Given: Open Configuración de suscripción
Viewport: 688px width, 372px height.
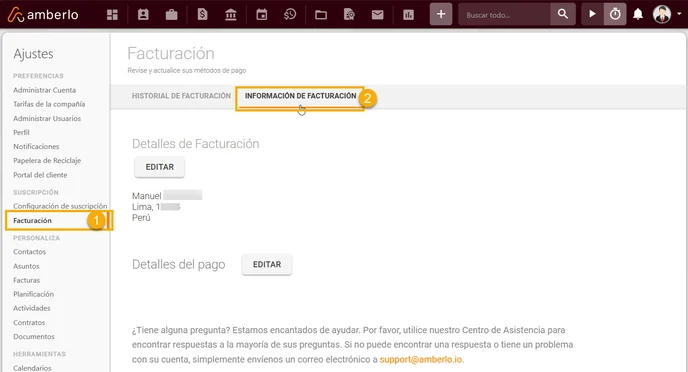Looking at the screenshot, I should (x=60, y=206).
